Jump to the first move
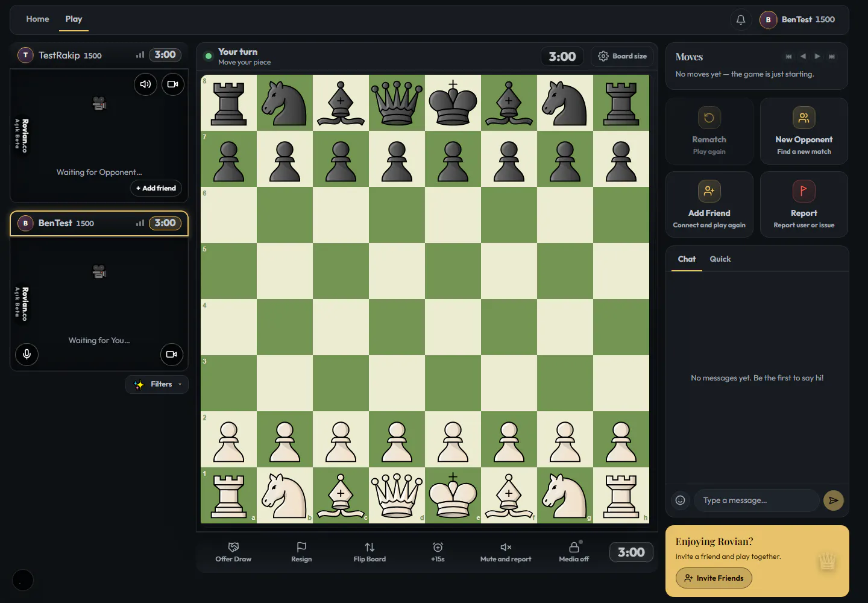Screen dimensions: 868x603 point(788,57)
